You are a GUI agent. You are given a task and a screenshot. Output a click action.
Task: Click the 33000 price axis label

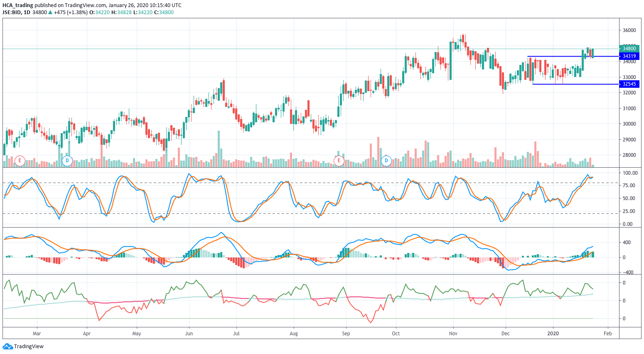coord(629,77)
